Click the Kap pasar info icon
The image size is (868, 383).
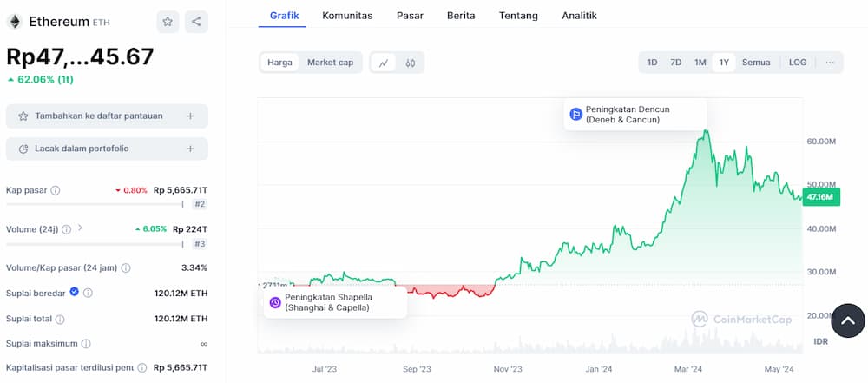pos(56,190)
